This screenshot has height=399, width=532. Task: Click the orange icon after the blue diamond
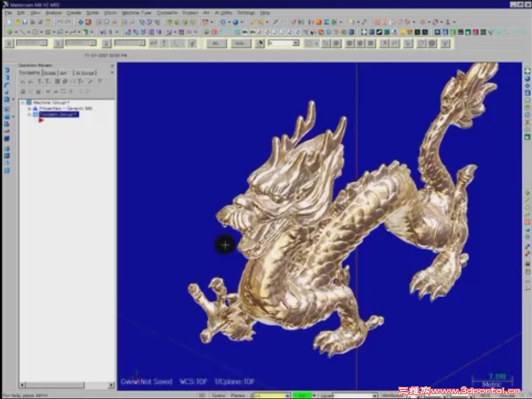pos(88,22)
